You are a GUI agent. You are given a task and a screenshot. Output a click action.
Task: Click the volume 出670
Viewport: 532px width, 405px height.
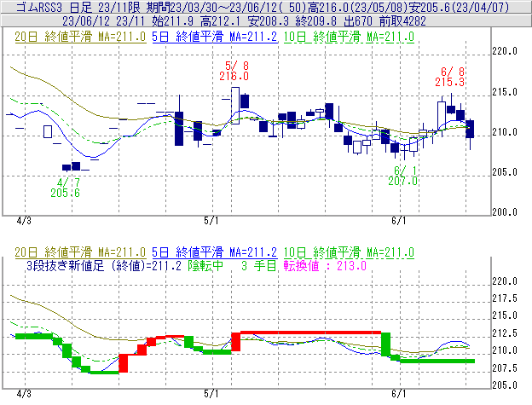(358, 21)
